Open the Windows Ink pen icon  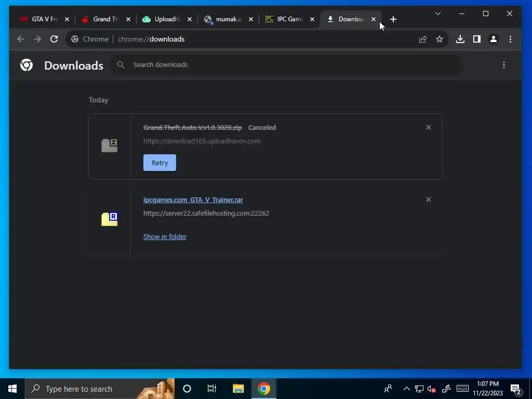446,389
